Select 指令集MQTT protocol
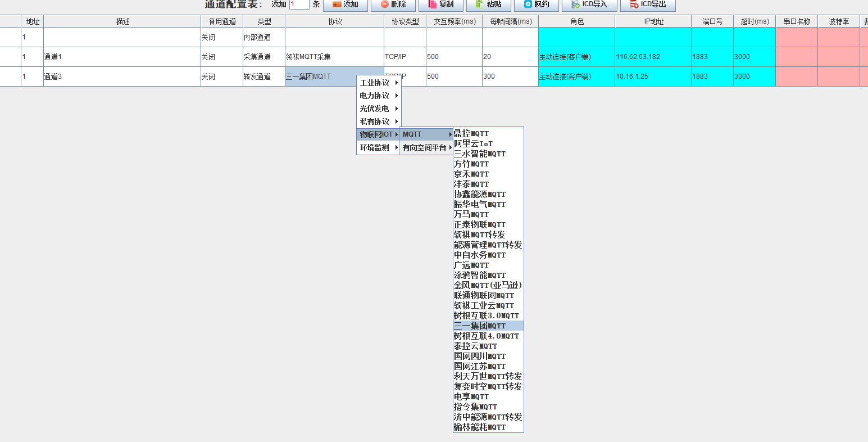Image resolution: width=868 pixels, height=442 pixels. [x=488, y=407]
